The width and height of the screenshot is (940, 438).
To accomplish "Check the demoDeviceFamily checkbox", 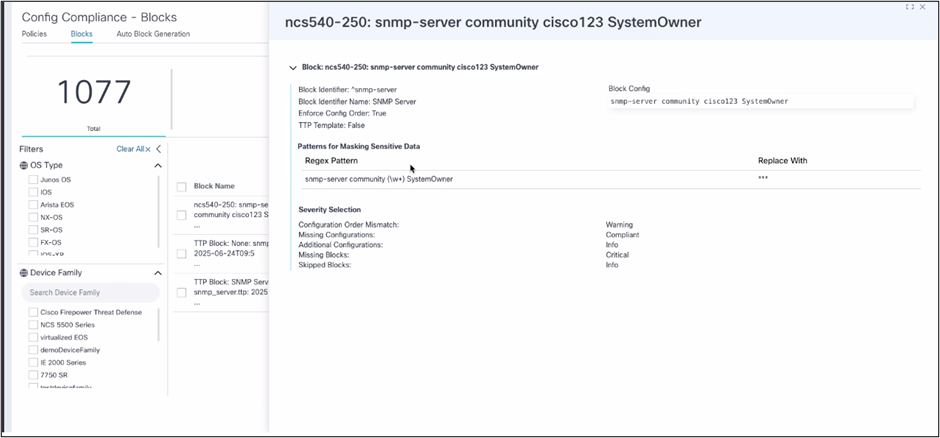I will coord(33,350).
